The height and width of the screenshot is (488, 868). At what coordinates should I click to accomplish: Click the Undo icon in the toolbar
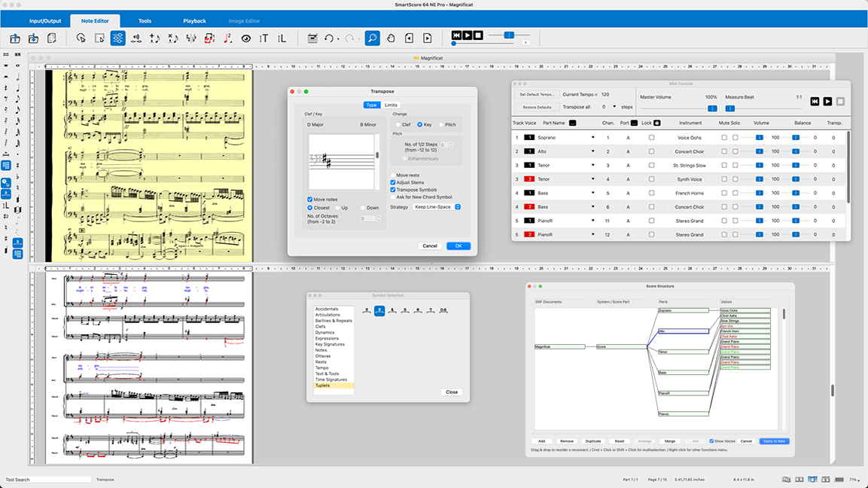pyautogui.click(x=328, y=37)
